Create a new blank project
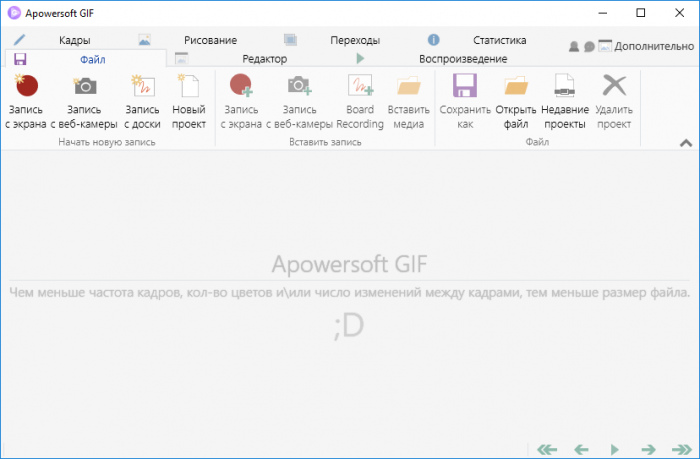The height and width of the screenshot is (459, 700). (189, 102)
